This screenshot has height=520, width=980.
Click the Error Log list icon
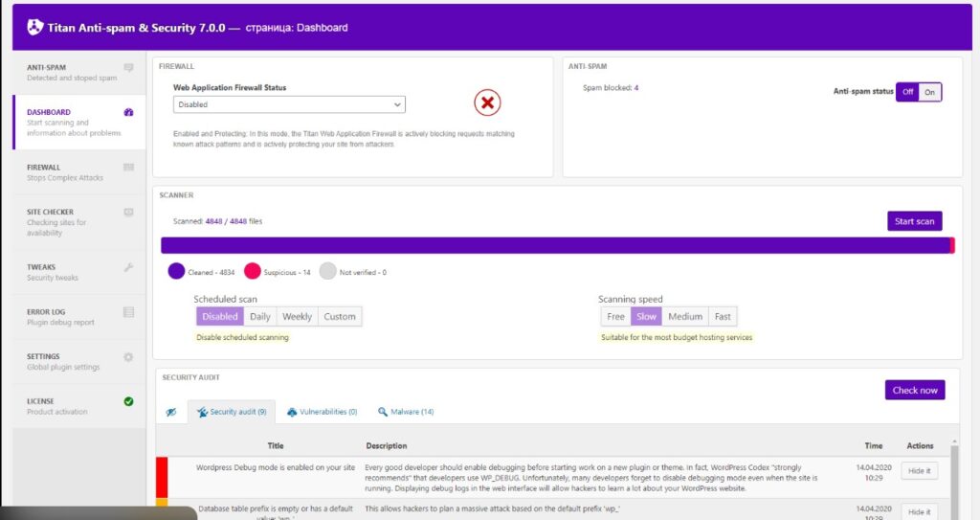click(x=128, y=312)
